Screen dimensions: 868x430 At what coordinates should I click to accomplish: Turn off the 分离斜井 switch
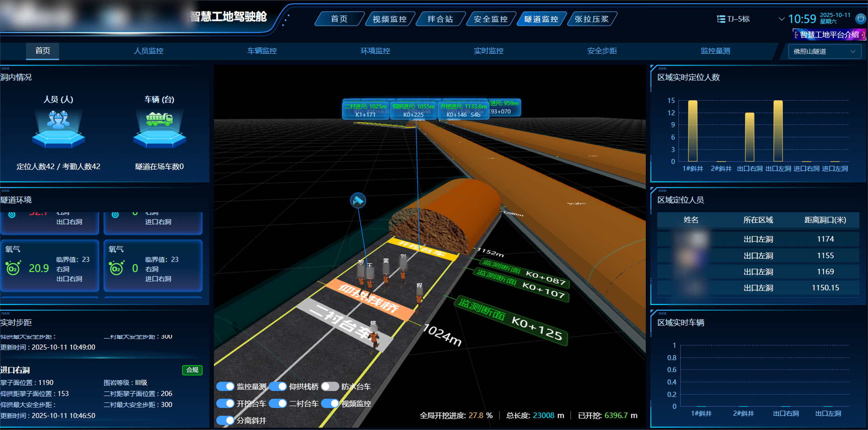pyautogui.click(x=225, y=420)
